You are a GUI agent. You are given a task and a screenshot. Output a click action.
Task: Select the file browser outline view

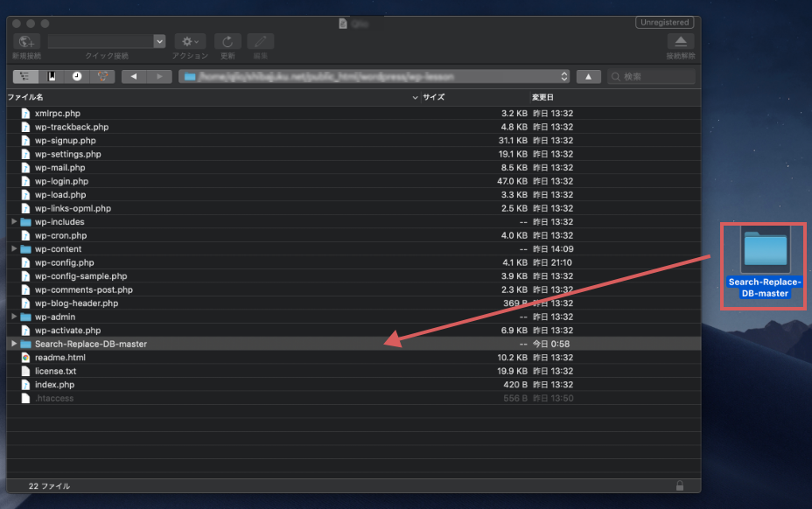(x=25, y=76)
